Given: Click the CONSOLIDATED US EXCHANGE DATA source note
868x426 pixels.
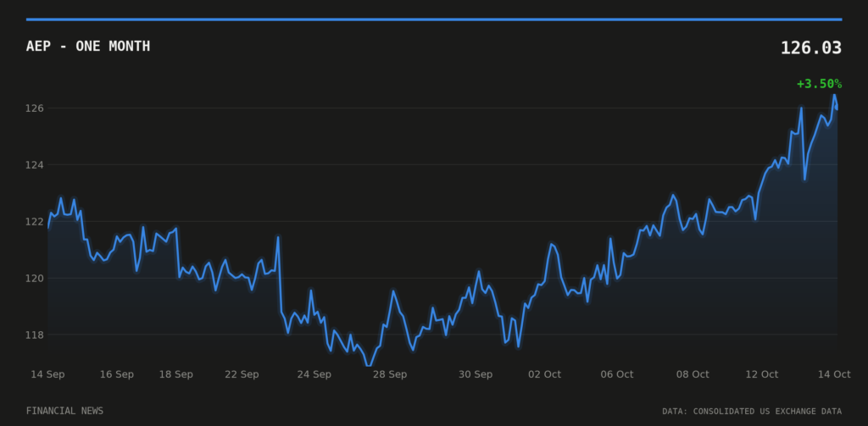Looking at the screenshot, I should [752, 411].
